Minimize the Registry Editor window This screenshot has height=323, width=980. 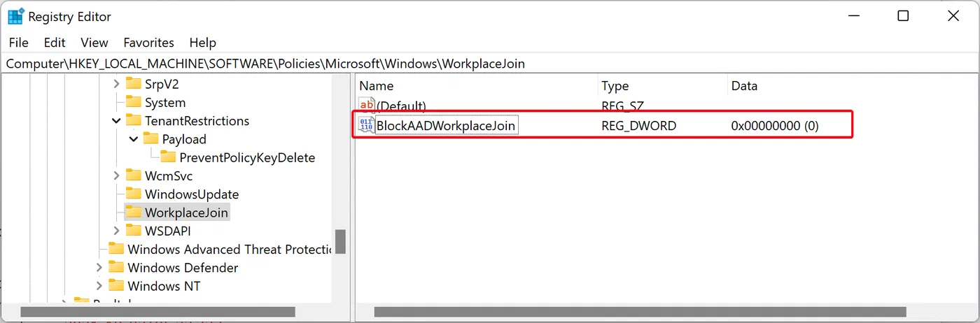[854, 16]
